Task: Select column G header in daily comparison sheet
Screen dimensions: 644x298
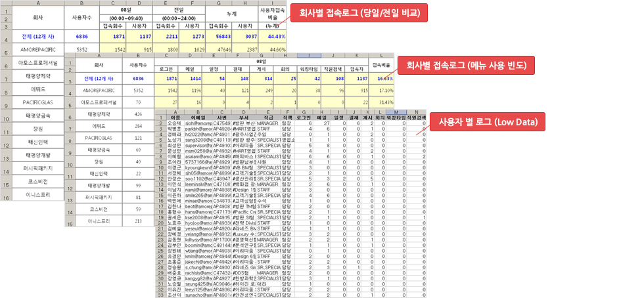Action: pyautogui.click(x=218, y=3)
